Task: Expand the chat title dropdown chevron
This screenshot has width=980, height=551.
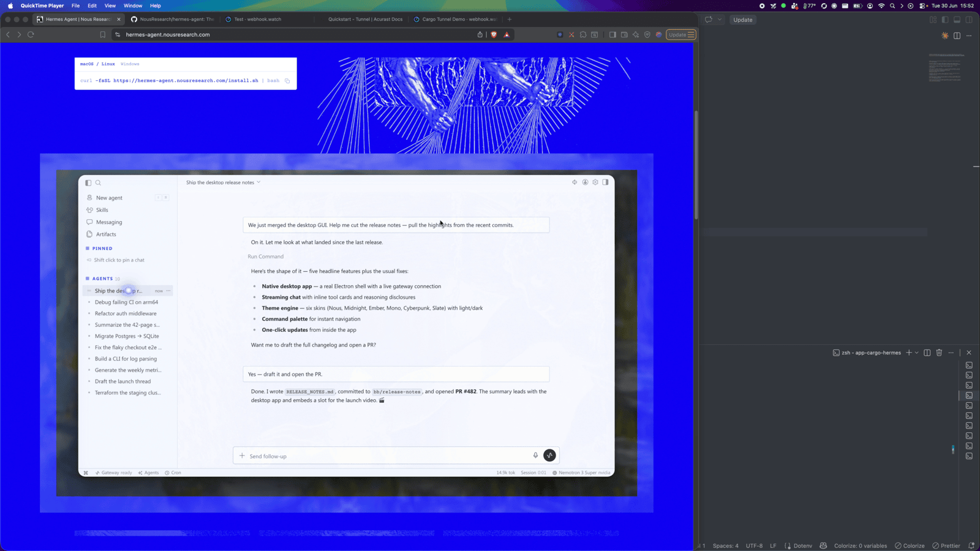Action: pos(258,182)
